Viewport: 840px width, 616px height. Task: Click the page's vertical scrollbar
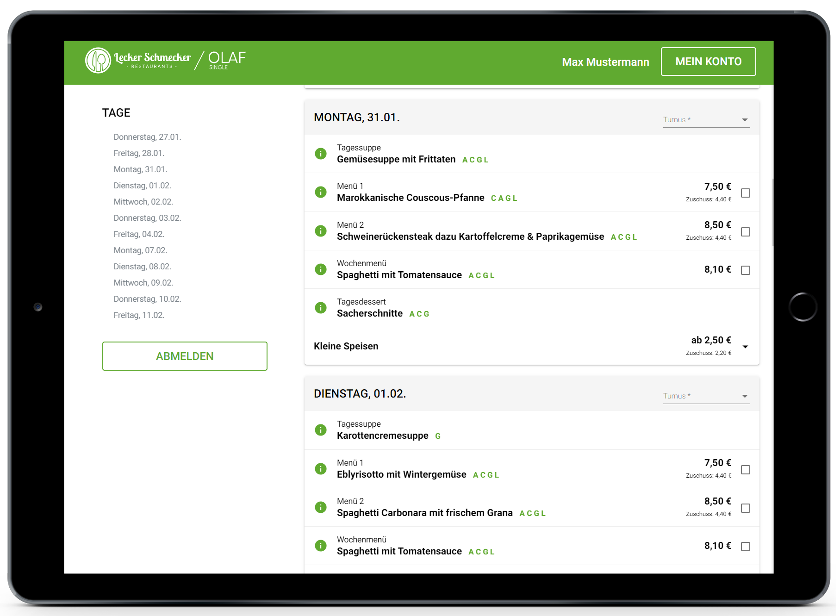pos(772,213)
